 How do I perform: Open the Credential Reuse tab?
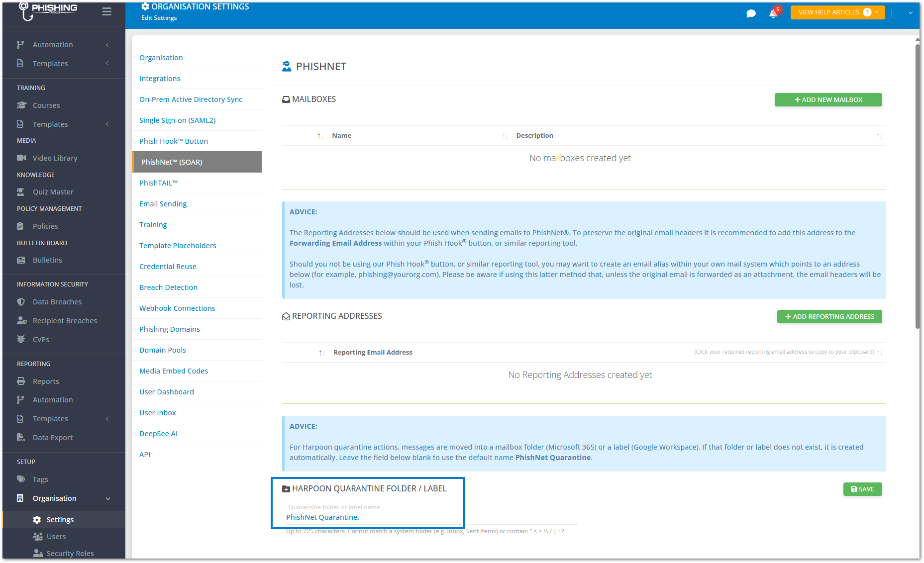coord(197,267)
